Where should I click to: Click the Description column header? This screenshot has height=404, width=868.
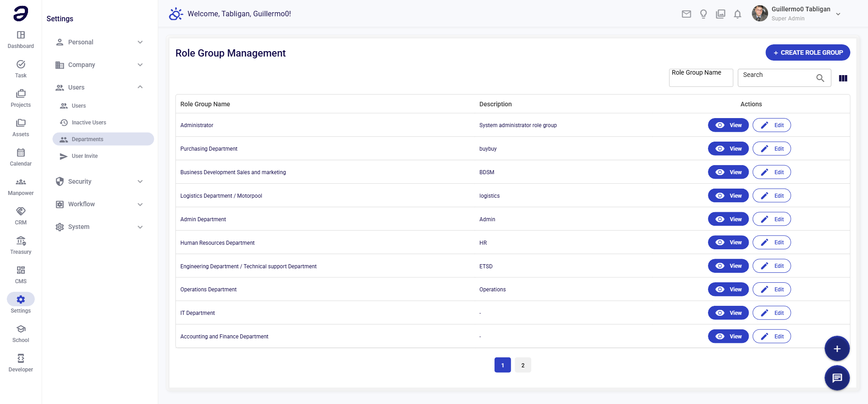point(495,104)
